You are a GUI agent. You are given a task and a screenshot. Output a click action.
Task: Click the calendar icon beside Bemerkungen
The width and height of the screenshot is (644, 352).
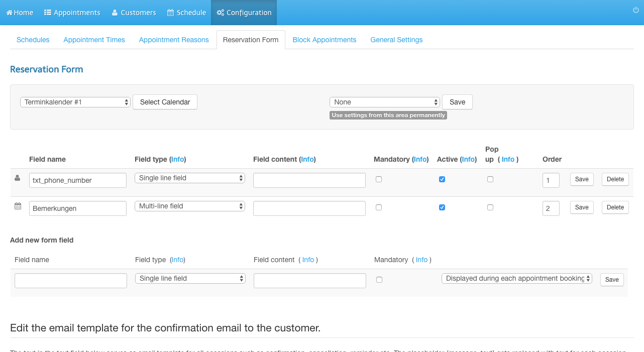[18, 206]
